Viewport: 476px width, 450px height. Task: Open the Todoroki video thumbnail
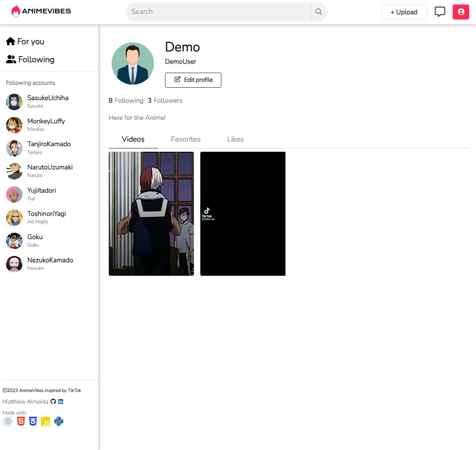151,214
